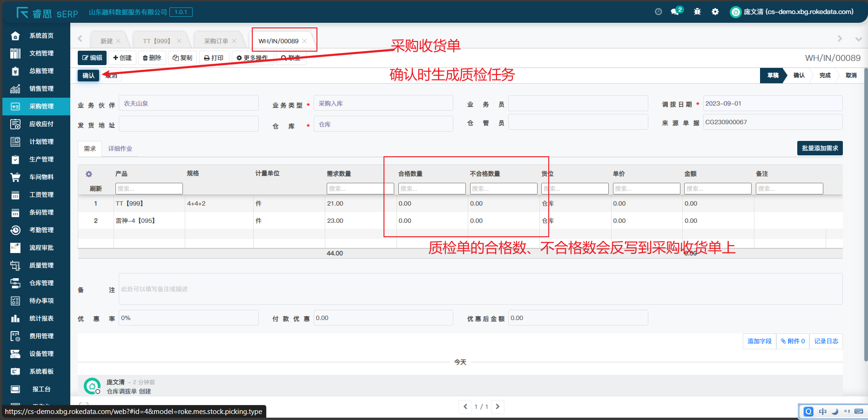Screen dimensions: 868x420
Task: Expand the 更多操作 menu
Action: coord(252,58)
